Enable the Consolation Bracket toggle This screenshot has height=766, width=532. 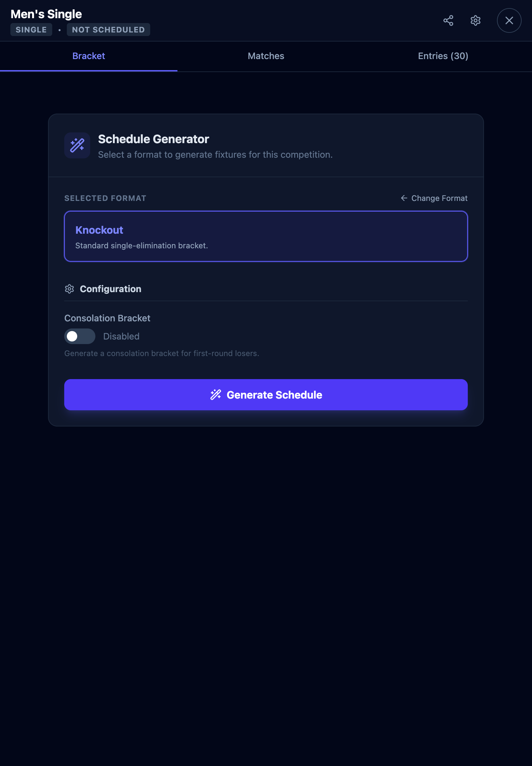[x=80, y=336]
